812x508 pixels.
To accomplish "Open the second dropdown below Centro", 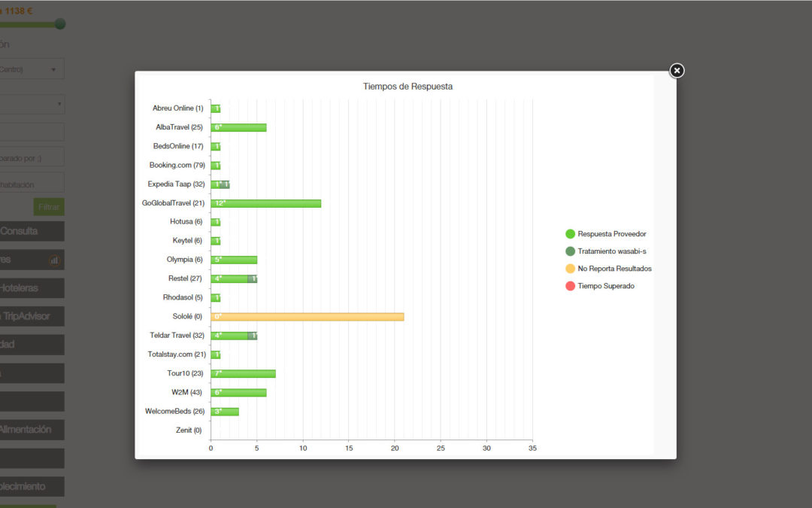I will pyautogui.click(x=30, y=104).
